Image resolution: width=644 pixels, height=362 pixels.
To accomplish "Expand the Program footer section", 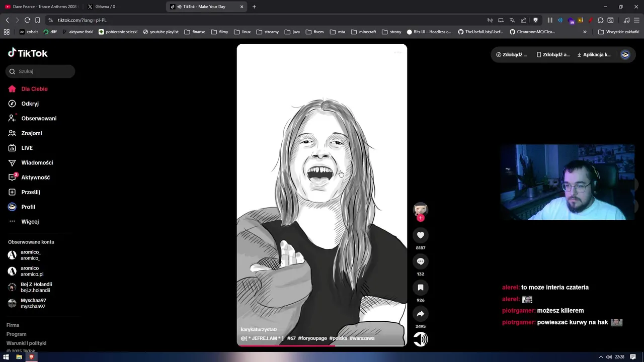I will (16, 334).
